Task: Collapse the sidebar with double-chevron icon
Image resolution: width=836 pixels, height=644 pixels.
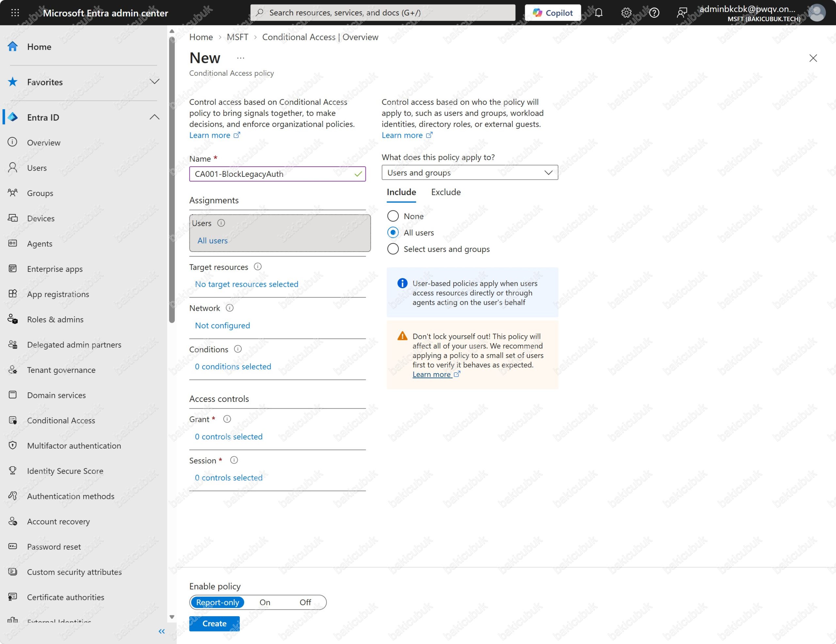Action: pyautogui.click(x=162, y=631)
